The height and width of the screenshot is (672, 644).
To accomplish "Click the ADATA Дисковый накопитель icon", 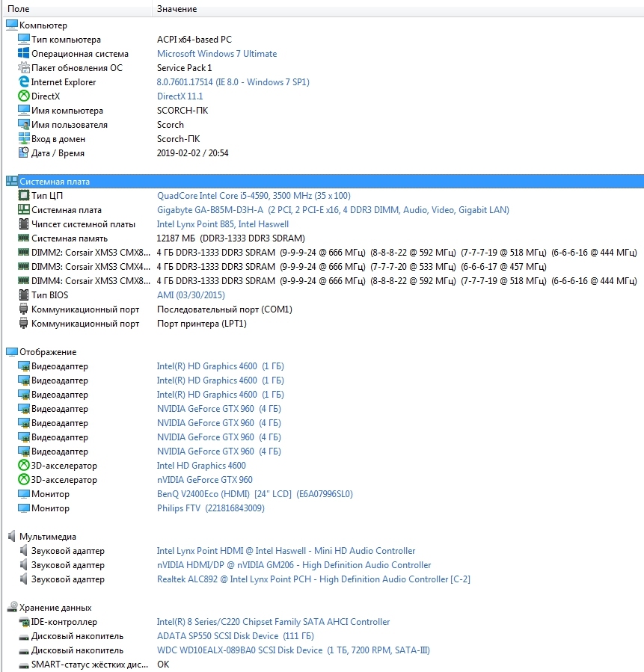I will (24, 637).
